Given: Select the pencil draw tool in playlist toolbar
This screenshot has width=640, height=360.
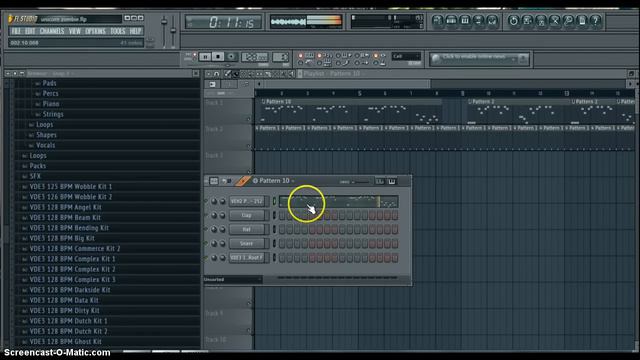Looking at the screenshot, I should pos(227,74).
